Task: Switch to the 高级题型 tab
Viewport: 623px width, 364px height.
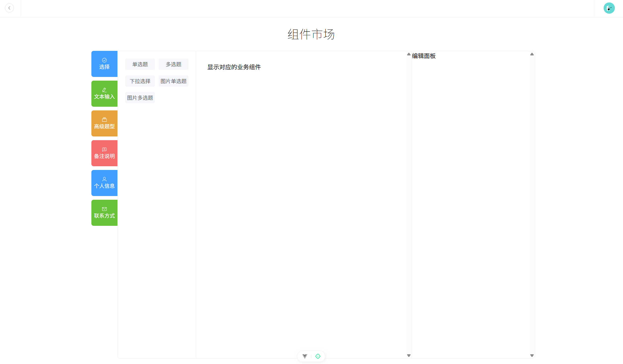Action: pyautogui.click(x=104, y=124)
